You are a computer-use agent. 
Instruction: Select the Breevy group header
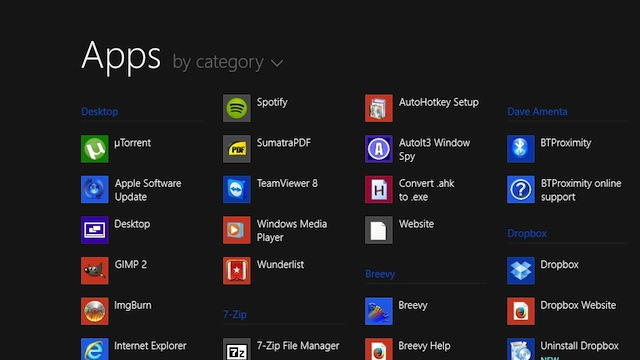pyautogui.click(x=380, y=274)
